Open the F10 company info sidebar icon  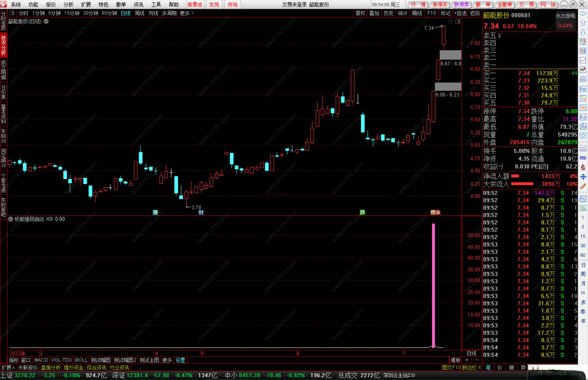pyautogui.click(x=583, y=89)
